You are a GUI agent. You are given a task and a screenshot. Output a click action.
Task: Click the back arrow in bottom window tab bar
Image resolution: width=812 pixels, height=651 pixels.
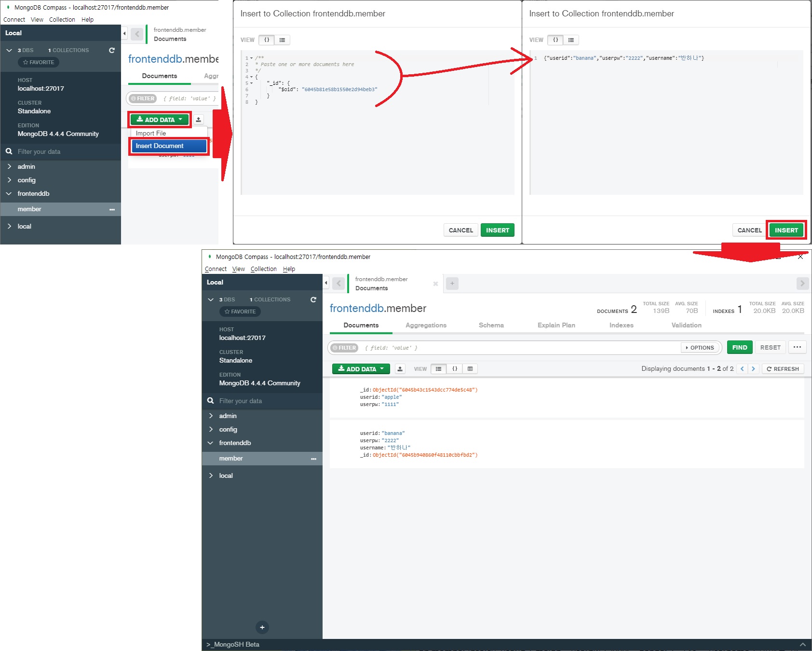339,284
